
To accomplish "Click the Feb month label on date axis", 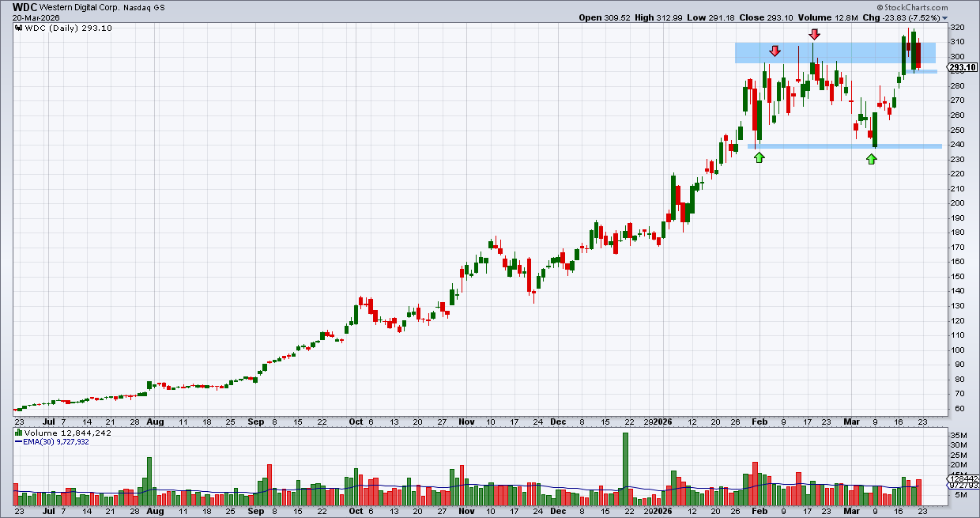I will tap(758, 422).
